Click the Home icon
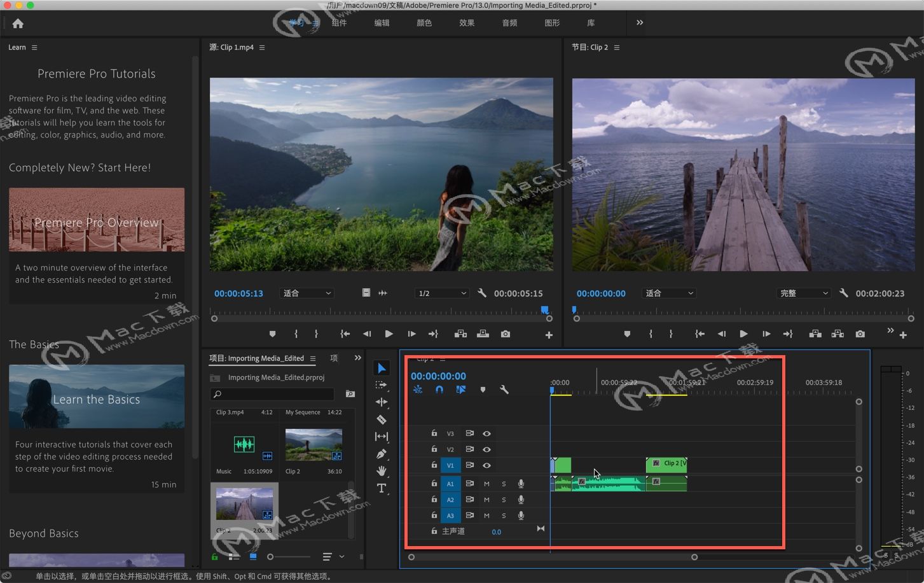This screenshot has width=924, height=583. (x=18, y=24)
